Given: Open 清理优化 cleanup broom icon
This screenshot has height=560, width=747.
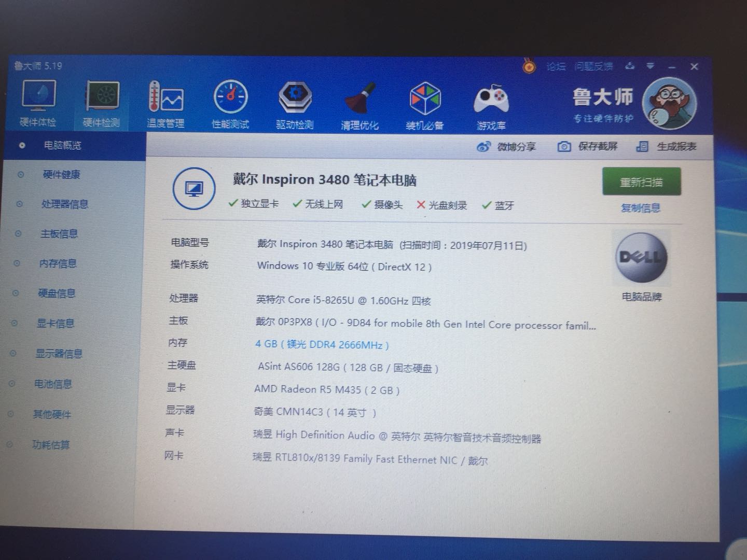Looking at the screenshot, I should (x=359, y=106).
